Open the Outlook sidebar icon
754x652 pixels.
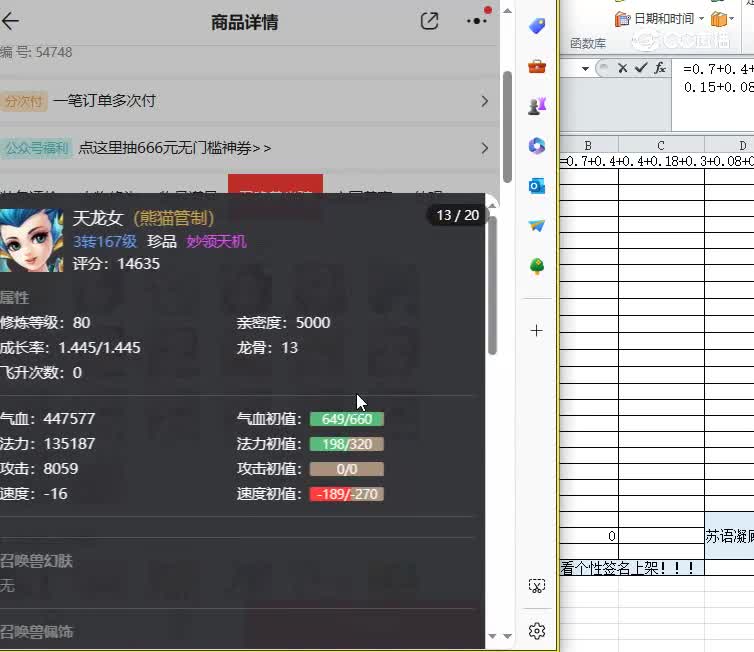537,186
